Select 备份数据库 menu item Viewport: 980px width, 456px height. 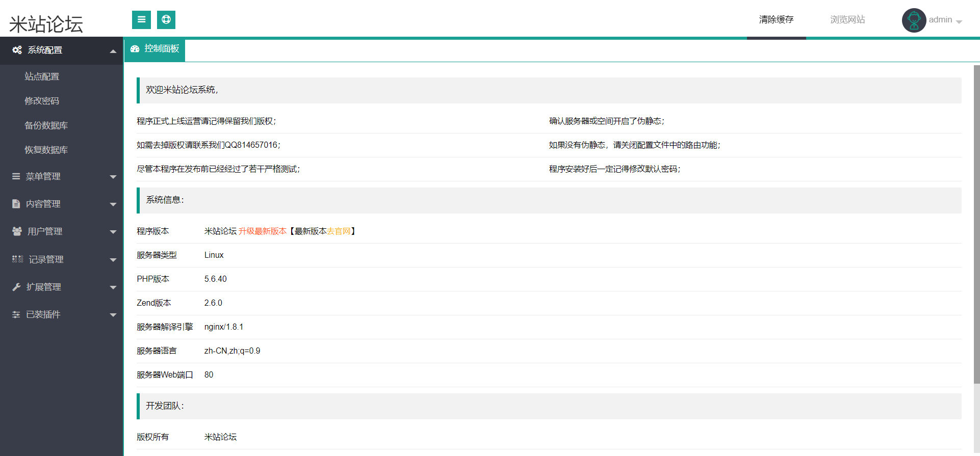point(46,125)
